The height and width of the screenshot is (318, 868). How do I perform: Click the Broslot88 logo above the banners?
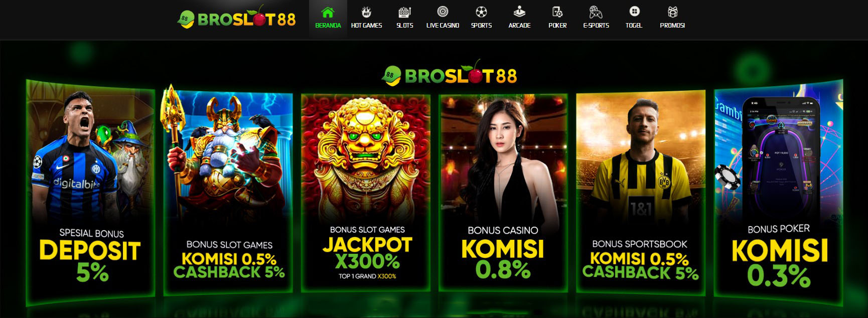(x=449, y=74)
